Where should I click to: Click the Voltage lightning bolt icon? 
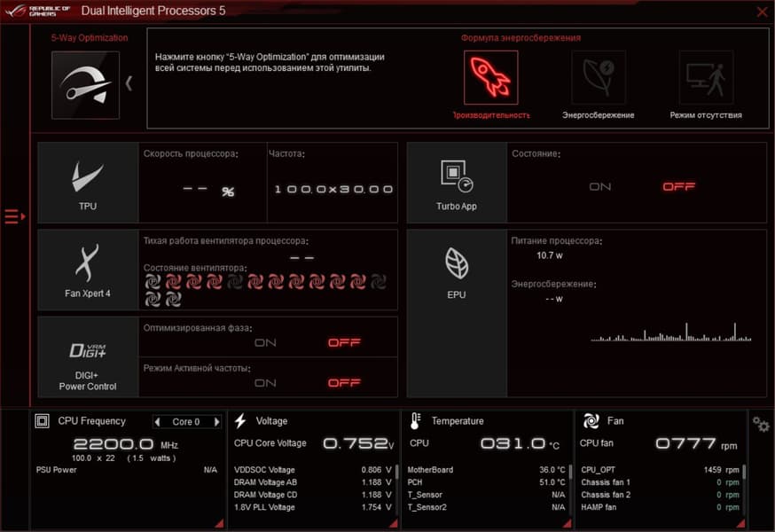(x=240, y=421)
